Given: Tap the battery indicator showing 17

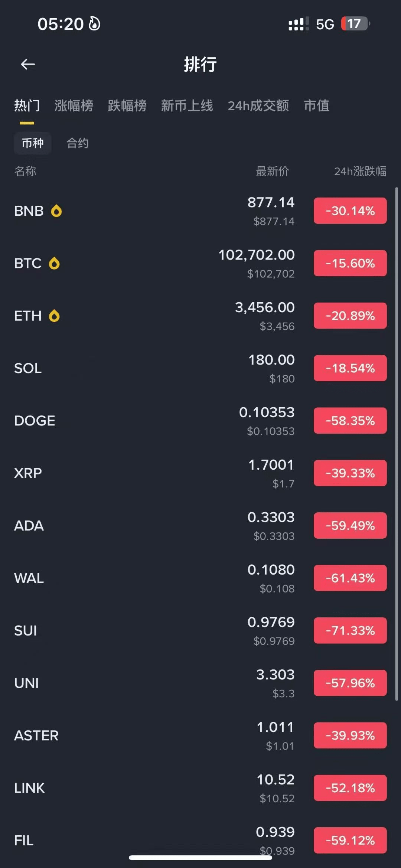Looking at the screenshot, I should pyautogui.click(x=355, y=24).
